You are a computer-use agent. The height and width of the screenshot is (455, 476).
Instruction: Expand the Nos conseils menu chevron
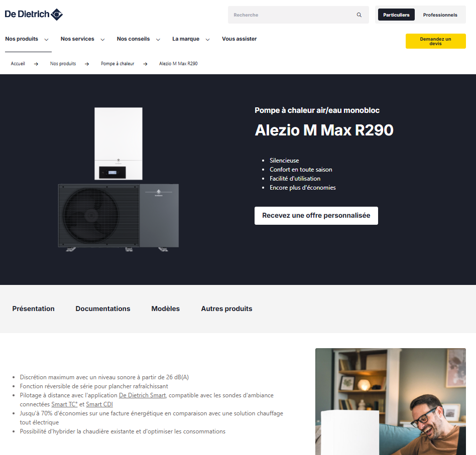click(158, 40)
